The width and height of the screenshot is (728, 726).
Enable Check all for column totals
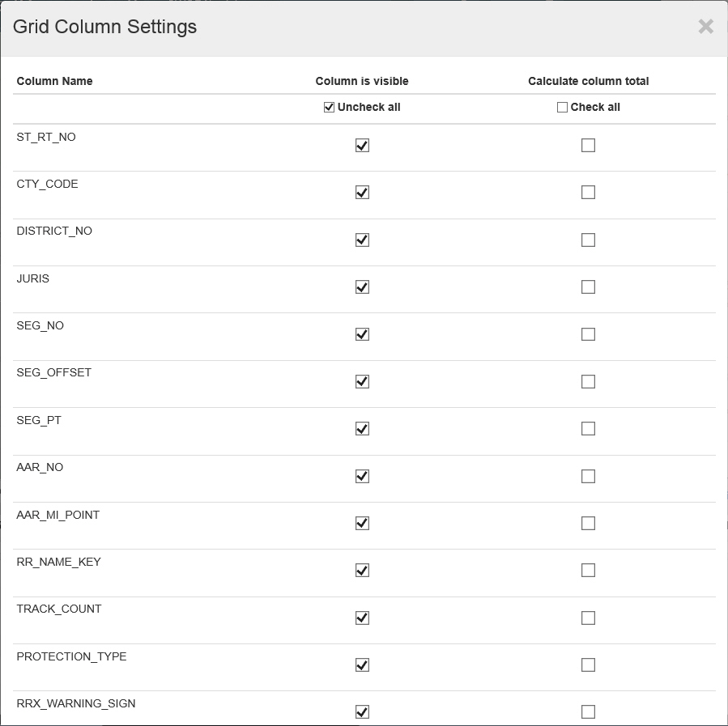(x=562, y=108)
